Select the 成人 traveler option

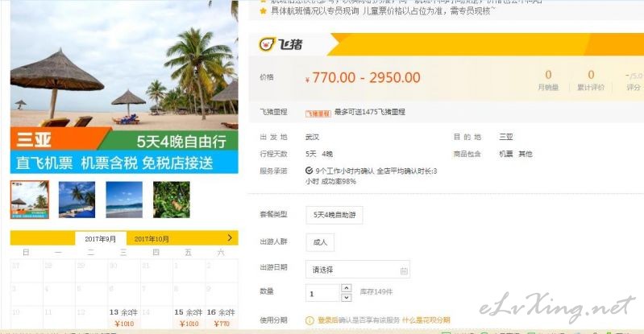(x=320, y=242)
